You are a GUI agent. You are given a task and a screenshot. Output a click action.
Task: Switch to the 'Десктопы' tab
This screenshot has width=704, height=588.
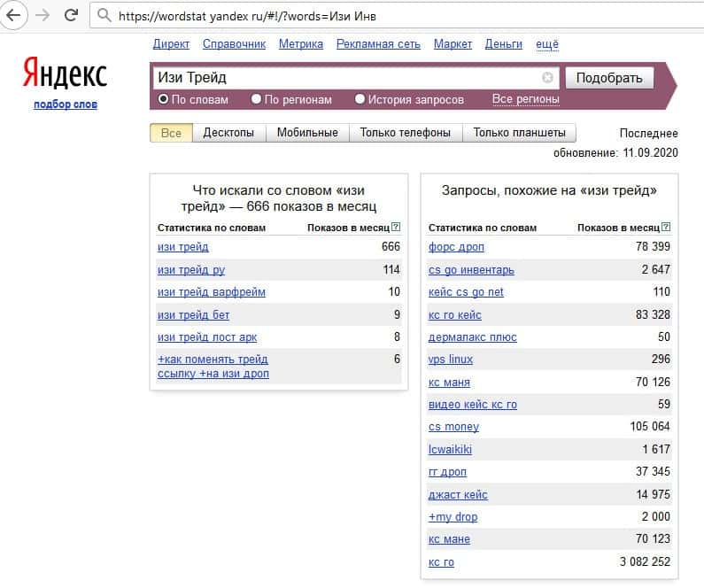228,133
